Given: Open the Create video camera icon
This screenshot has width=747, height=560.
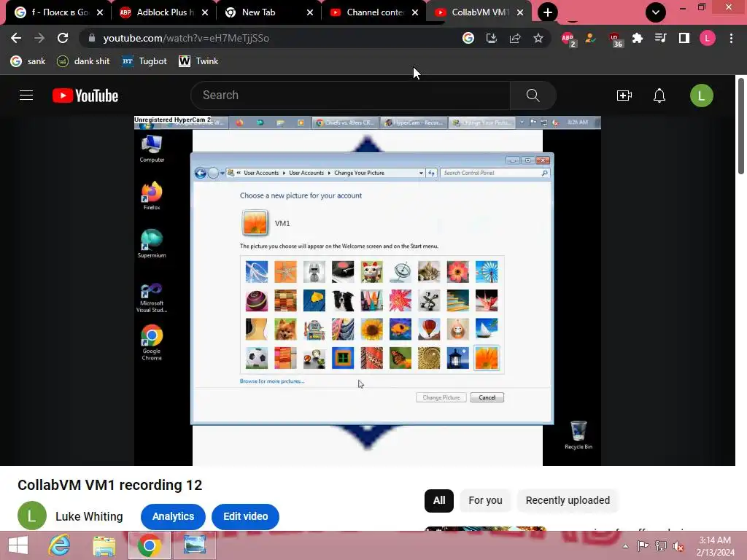Looking at the screenshot, I should (624, 96).
